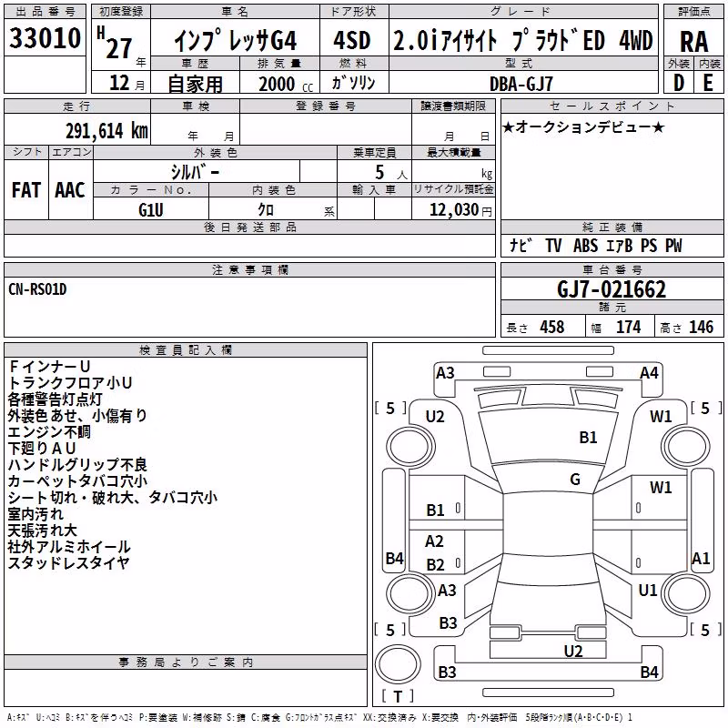Image resolution: width=728 pixels, height=728 pixels.
Task: Select inspector note 外装色あせ、小傷有り
Action: coord(77,415)
